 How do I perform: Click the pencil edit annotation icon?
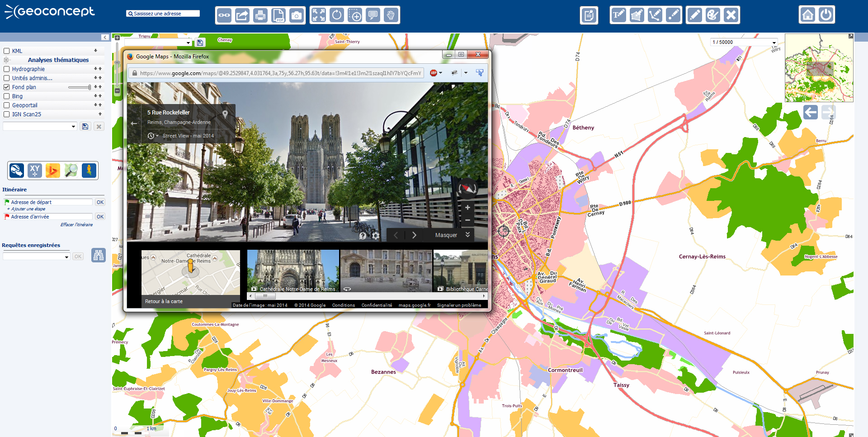[x=695, y=15]
